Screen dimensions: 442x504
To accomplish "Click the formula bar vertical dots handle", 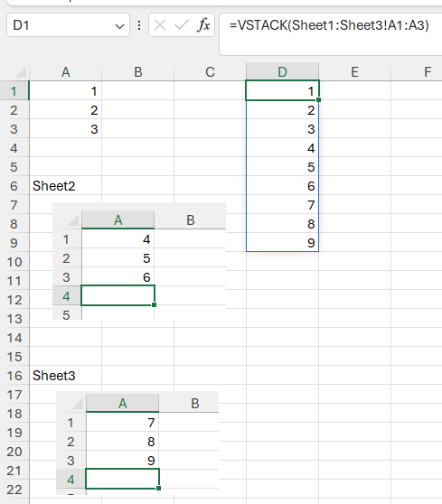I will pos(139,25).
